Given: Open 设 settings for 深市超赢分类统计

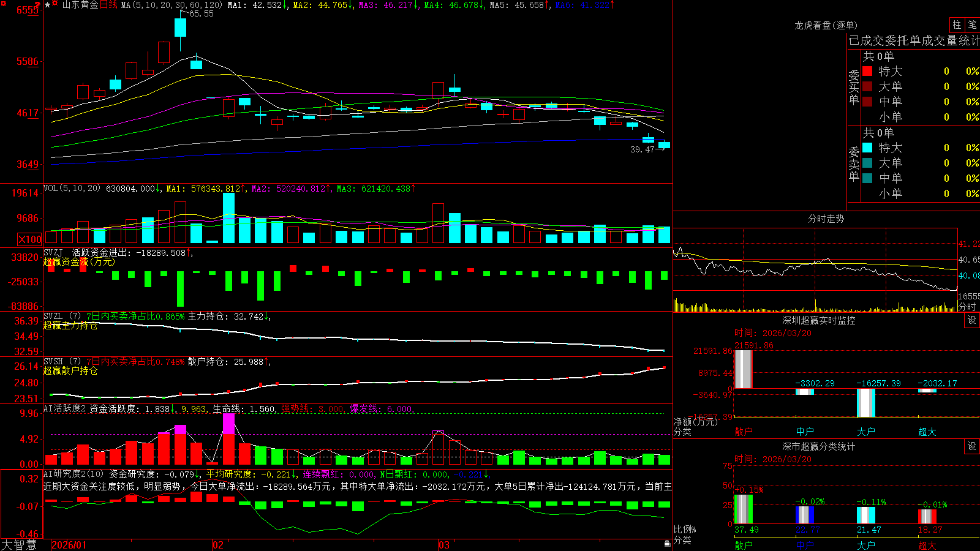Looking at the screenshot, I should (972, 446).
